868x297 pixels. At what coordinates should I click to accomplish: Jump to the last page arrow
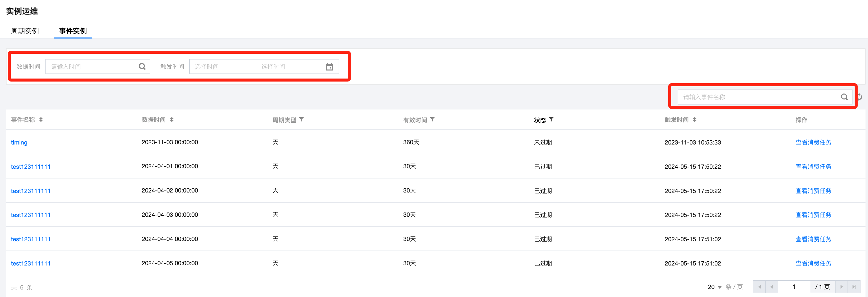854,287
